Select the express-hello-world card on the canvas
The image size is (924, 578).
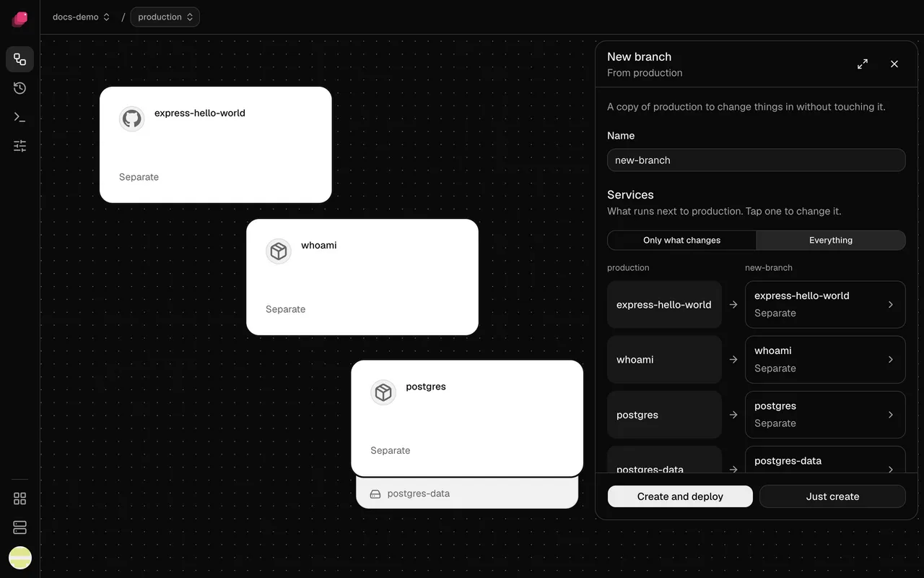click(x=216, y=144)
